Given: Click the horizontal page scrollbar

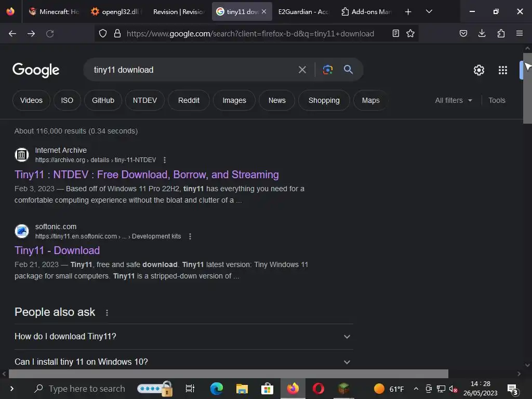Looking at the screenshot, I should click(229, 374).
